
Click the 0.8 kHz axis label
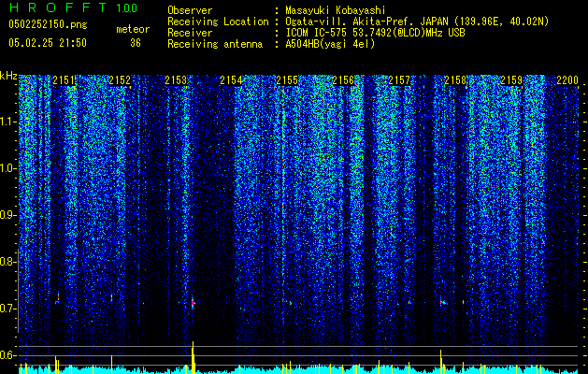coord(7,262)
